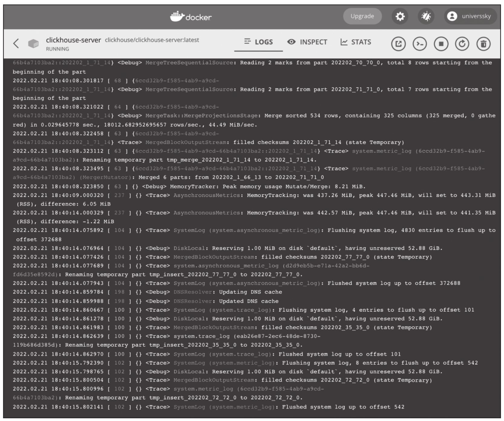The image size is (504, 421).
Task: Click timestamp 2022.02.21 18:40:15.798765
Action: pyautogui.click(x=58, y=372)
